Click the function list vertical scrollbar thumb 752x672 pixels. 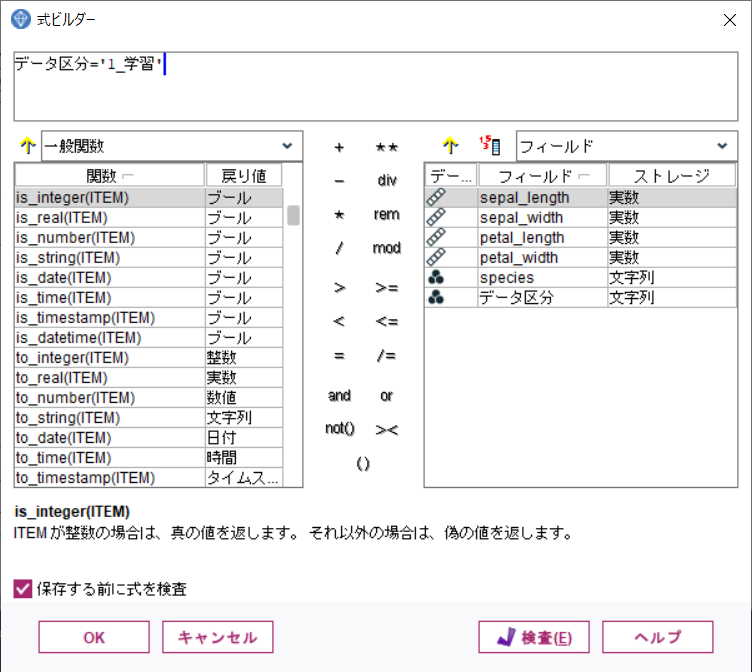pos(294,215)
